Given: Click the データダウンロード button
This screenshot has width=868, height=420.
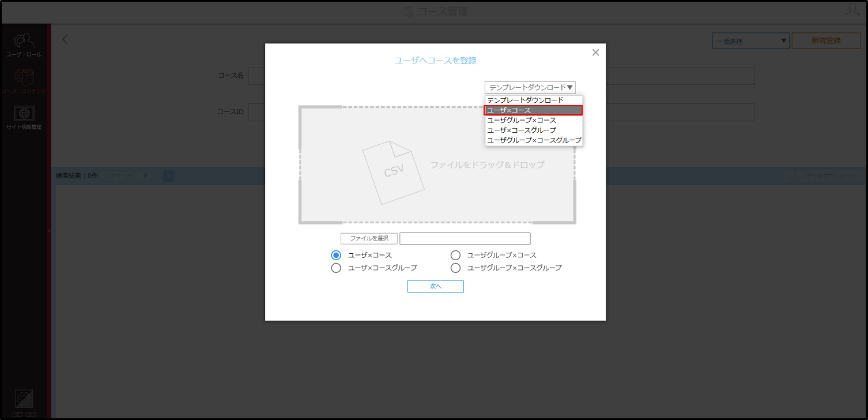Looking at the screenshot, I should click(x=822, y=176).
